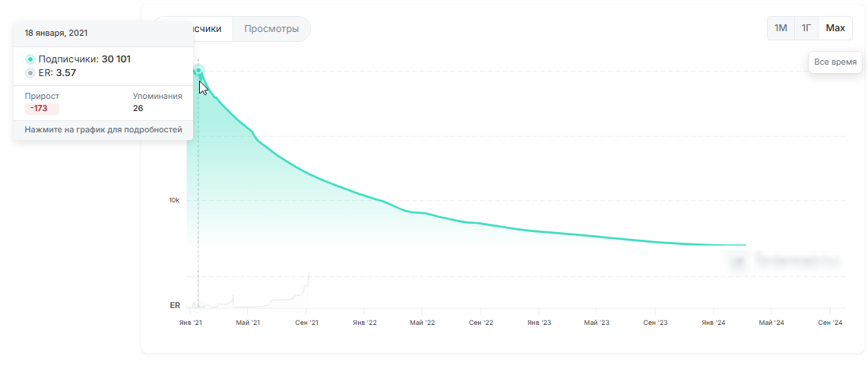Screen dimensions: 868x366
Task: Click the highlighted data point on the chart line
Action: [x=198, y=71]
